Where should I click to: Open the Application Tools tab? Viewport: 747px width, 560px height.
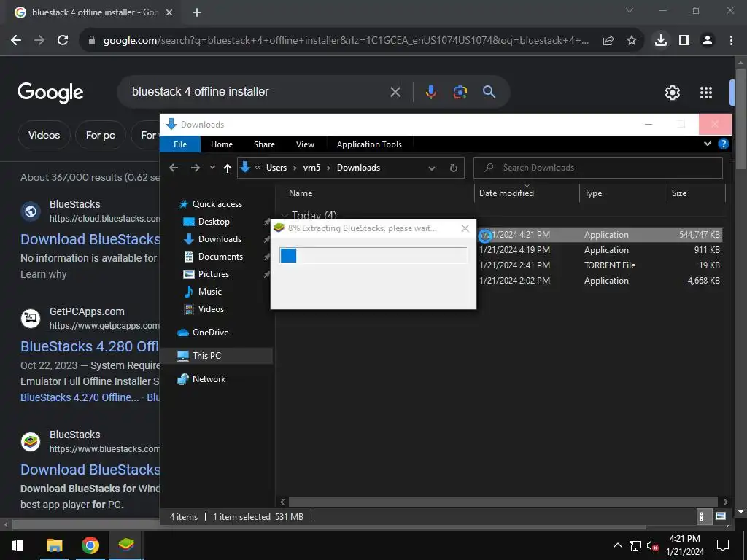(369, 144)
